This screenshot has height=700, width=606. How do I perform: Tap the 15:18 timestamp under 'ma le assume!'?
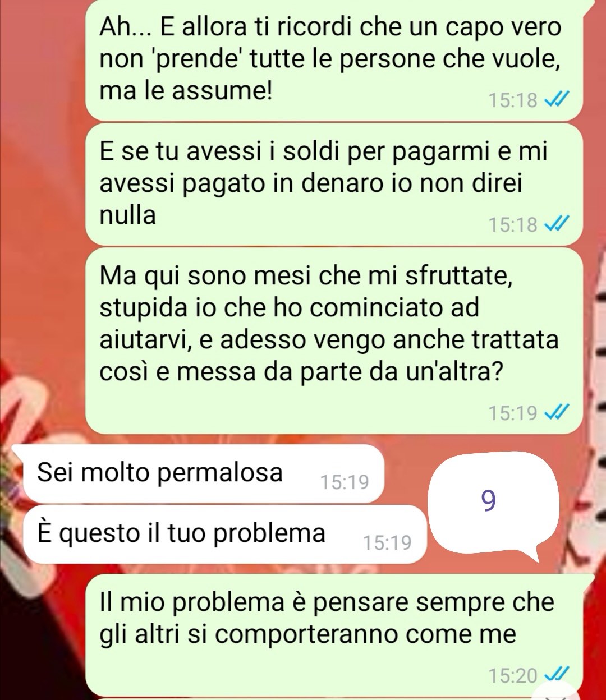(x=513, y=101)
